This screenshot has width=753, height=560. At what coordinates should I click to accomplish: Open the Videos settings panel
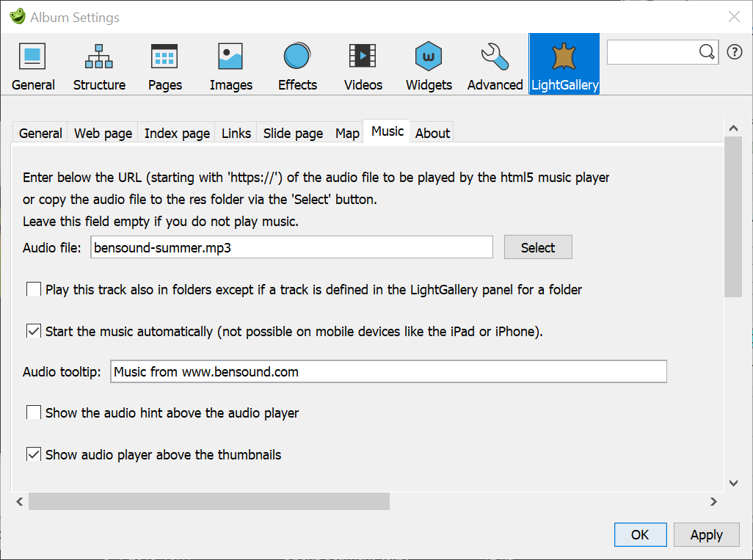(363, 65)
